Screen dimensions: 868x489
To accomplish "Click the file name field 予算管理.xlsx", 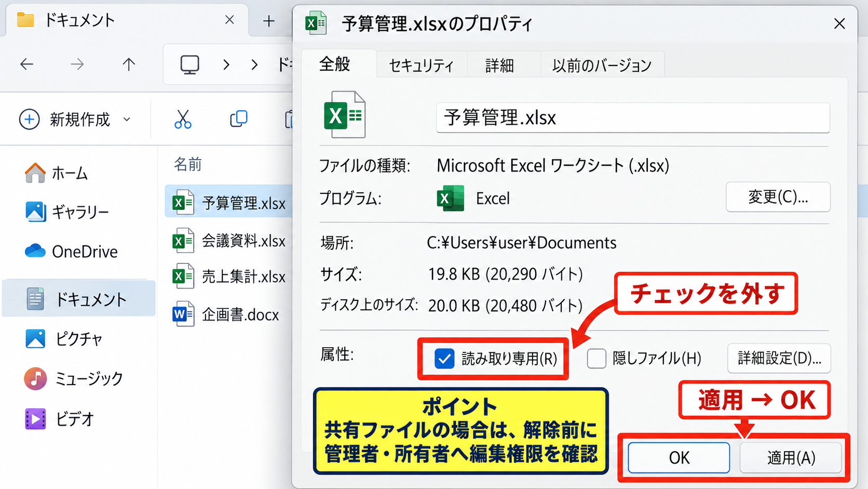I will pyautogui.click(x=633, y=118).
